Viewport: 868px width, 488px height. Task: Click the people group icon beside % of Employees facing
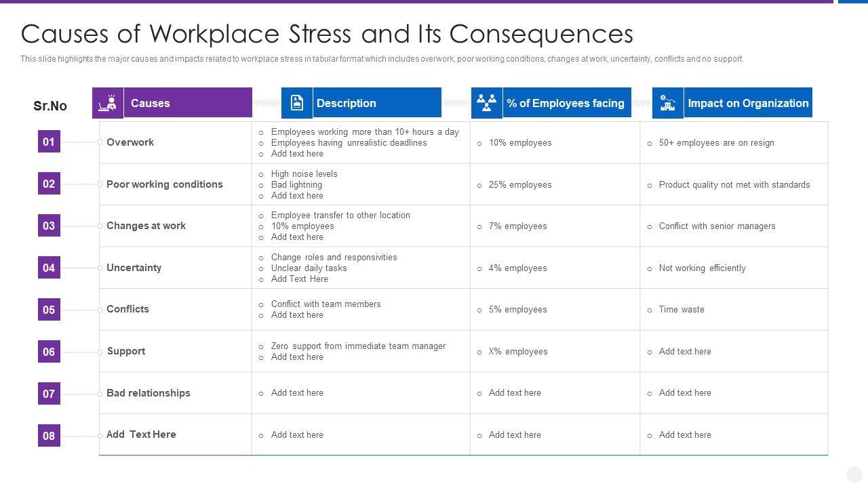click(x=486, y=103)
